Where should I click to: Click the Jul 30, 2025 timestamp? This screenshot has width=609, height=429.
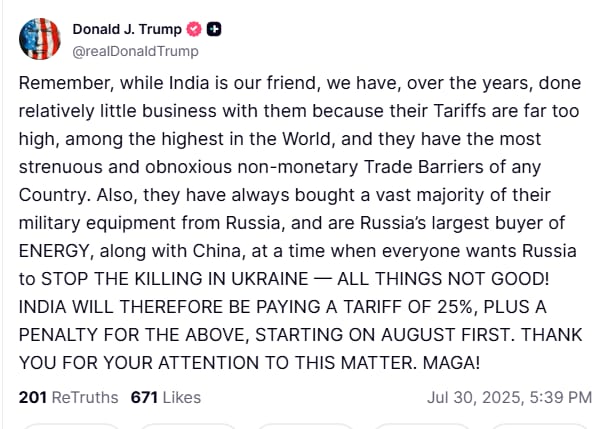pos(509,397)
